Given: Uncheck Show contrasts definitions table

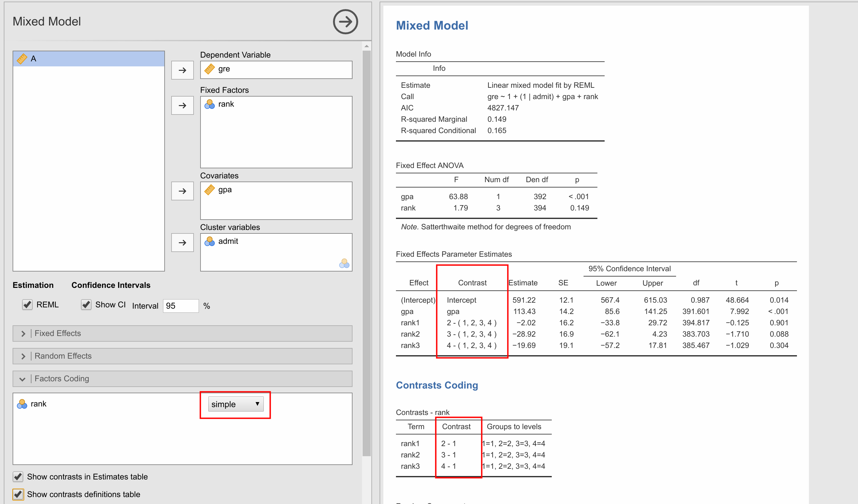Looking at the screenshot, I should [18, 494].
